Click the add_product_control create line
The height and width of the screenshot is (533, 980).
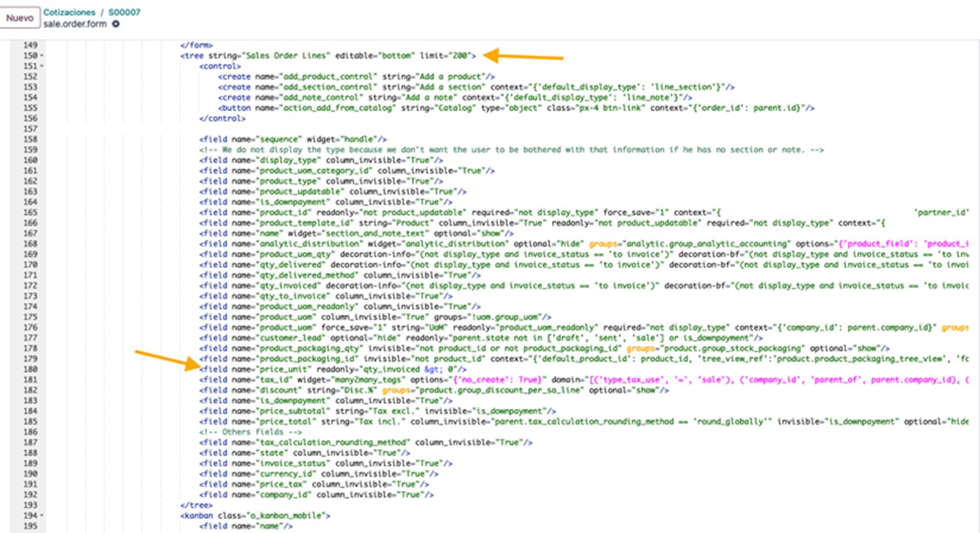[356, 76]
